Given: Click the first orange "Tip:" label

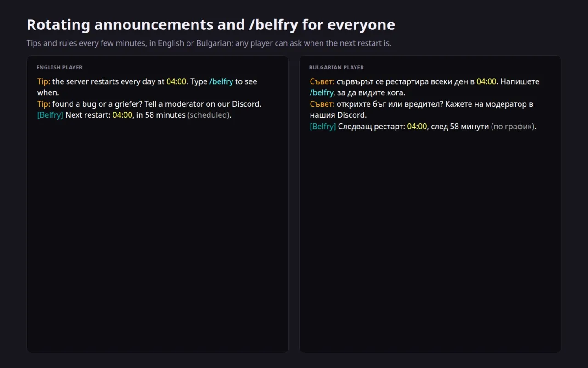Looking at the screenshot, I should pos(44,81).
